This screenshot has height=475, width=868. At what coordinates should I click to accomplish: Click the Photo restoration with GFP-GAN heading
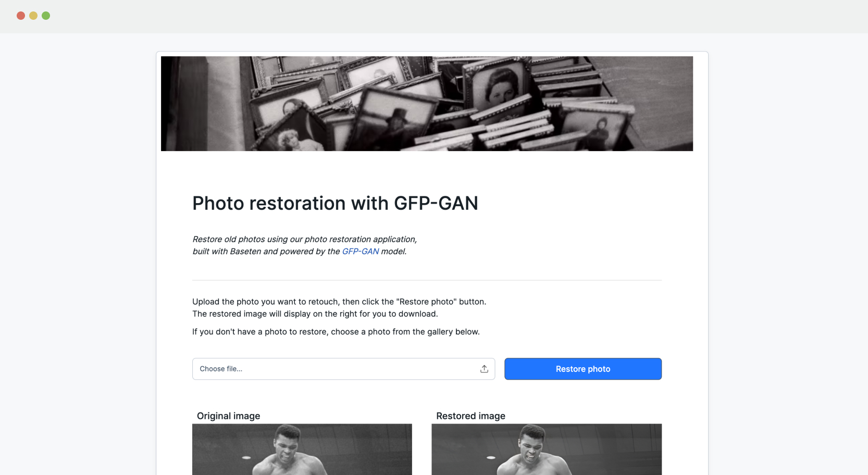[x=335, y=203]
